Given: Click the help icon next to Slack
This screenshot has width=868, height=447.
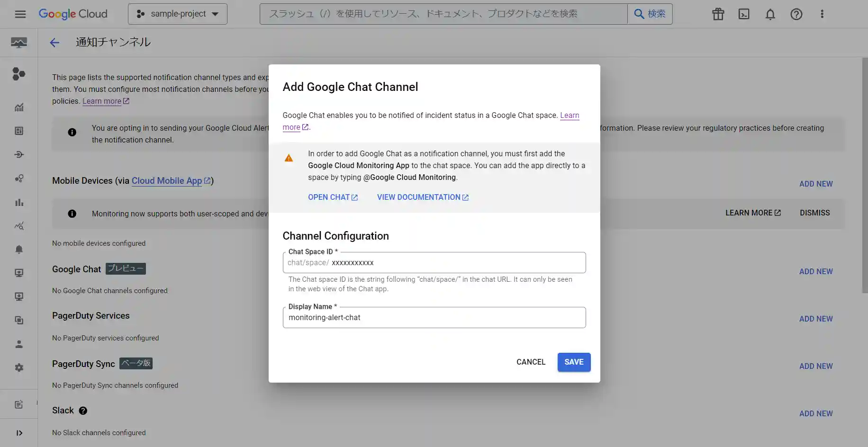Looking at the screenshot, I should (x=83, y=411).
